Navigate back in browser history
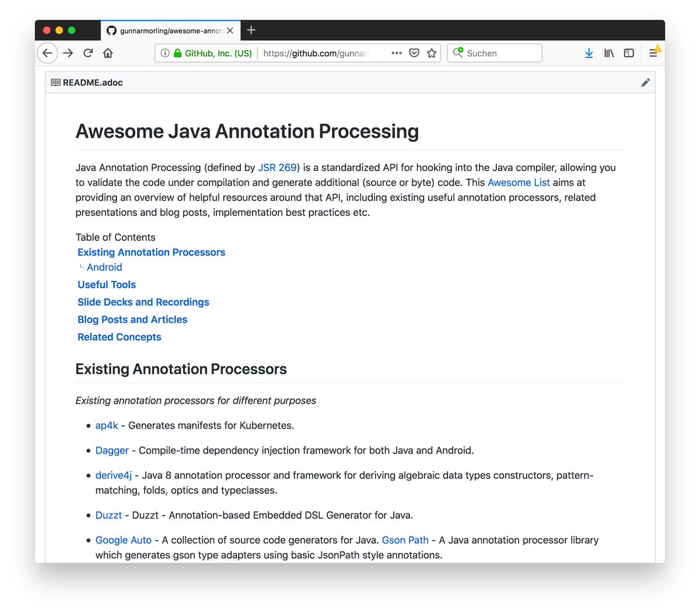Image resolution: width=700 pixels, height=613 pixels. click(x=47, y=52)
